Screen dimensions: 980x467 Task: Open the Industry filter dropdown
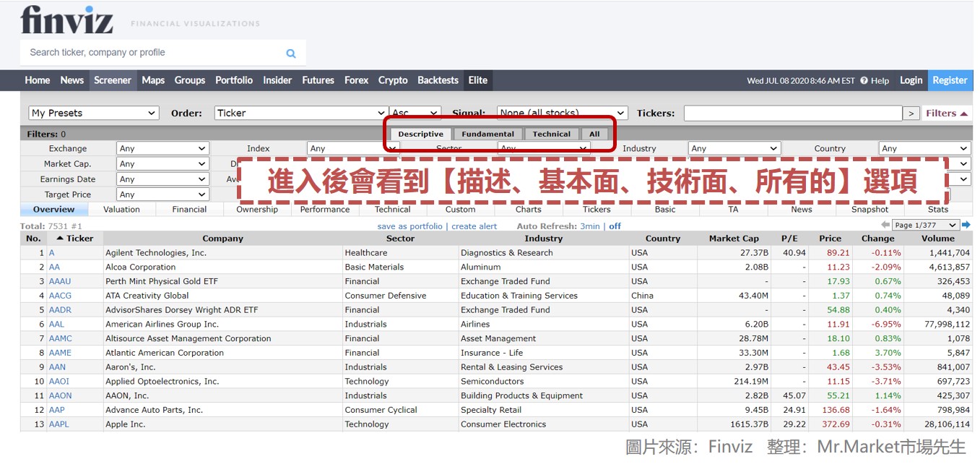click(x=734, y=148)
